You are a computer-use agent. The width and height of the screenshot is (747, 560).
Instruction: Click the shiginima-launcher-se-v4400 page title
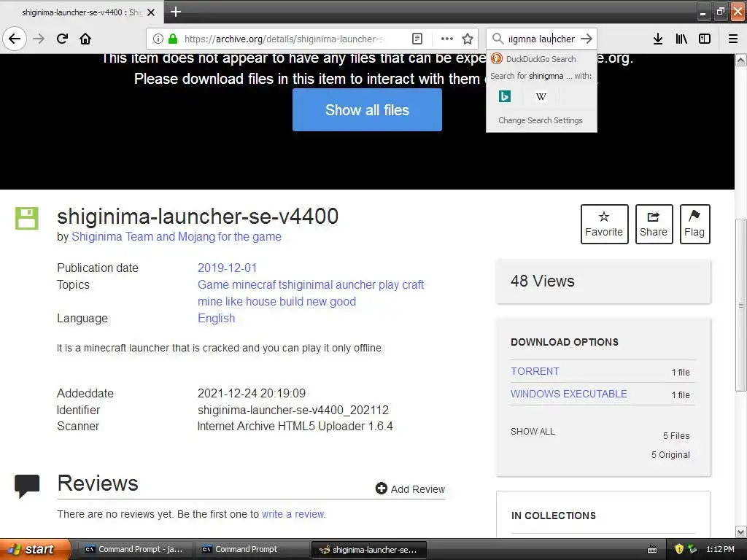pyautogui.click(x=198, y=216)
